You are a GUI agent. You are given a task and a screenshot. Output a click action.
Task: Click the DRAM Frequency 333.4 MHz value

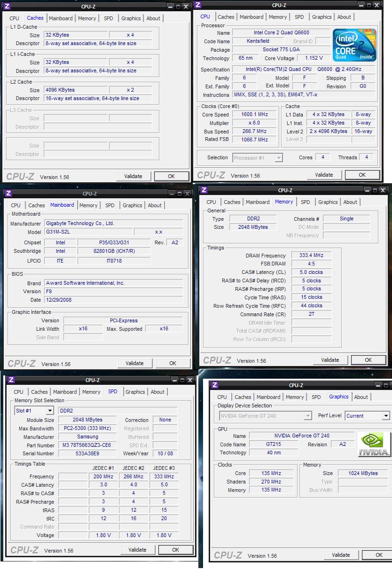tap(312, 256)
